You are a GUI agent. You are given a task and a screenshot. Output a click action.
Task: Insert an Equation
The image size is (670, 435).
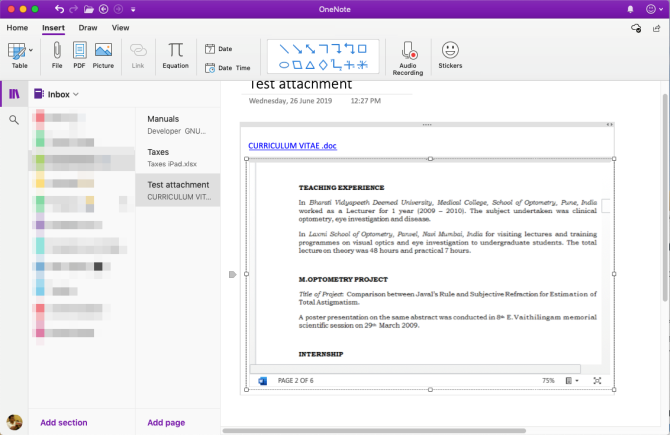175,53
